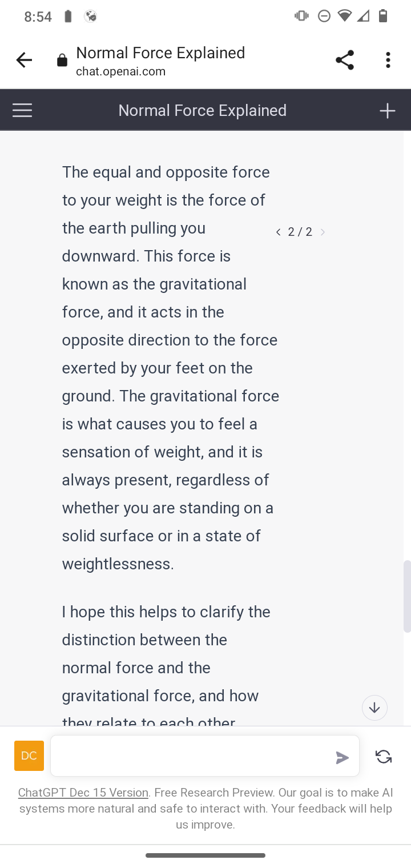The image size is (411, 868).
Task: Send the message with paper-plane icon
Action: click(342, 757)
